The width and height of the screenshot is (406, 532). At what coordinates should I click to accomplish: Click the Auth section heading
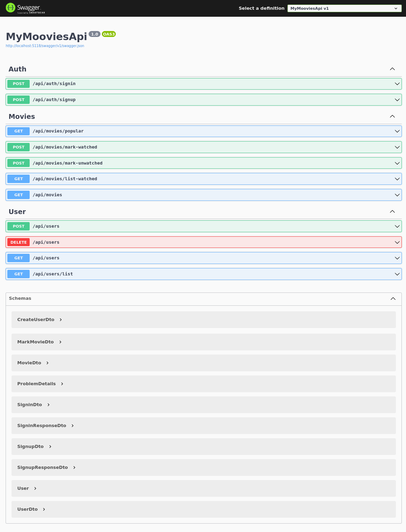(17, 69)
